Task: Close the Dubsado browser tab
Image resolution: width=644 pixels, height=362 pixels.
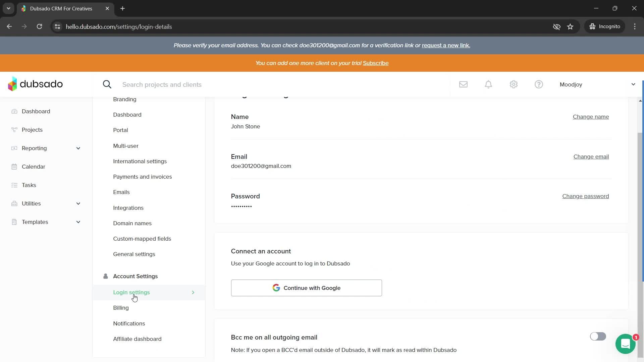Action: point(107,8)
